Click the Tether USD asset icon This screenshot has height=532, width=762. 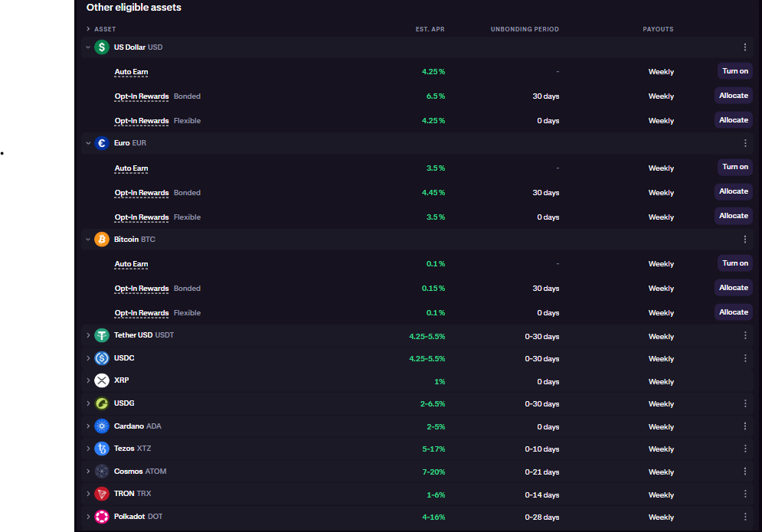click(102, 335)
